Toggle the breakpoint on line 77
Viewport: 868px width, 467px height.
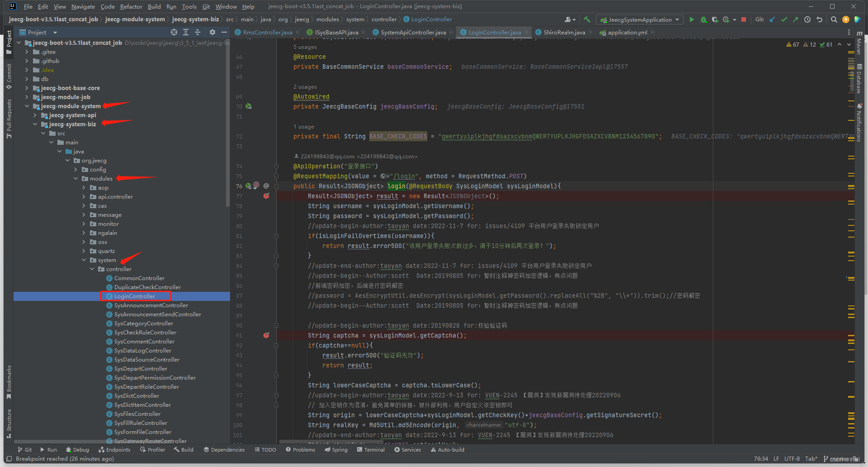tap(266, 196)
